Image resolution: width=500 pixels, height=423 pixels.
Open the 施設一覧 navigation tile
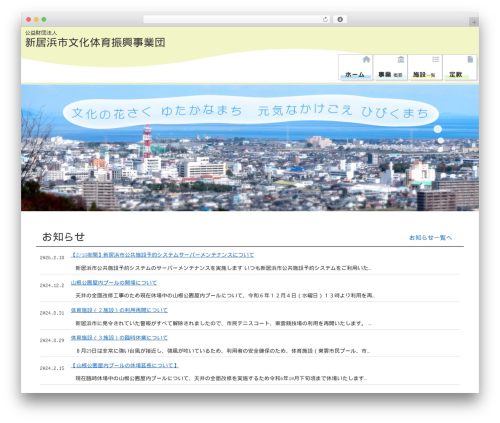pyautogui.click(x=425, y=67)
